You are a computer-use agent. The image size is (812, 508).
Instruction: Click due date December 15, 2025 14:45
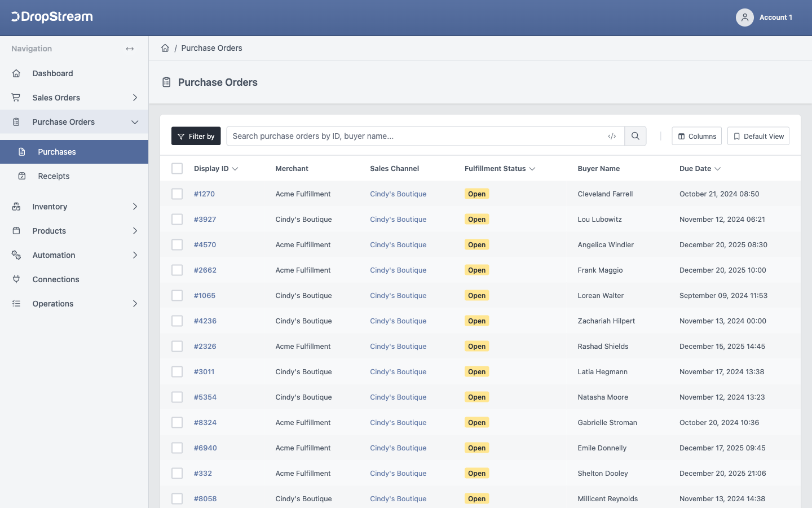coord(722,346)
